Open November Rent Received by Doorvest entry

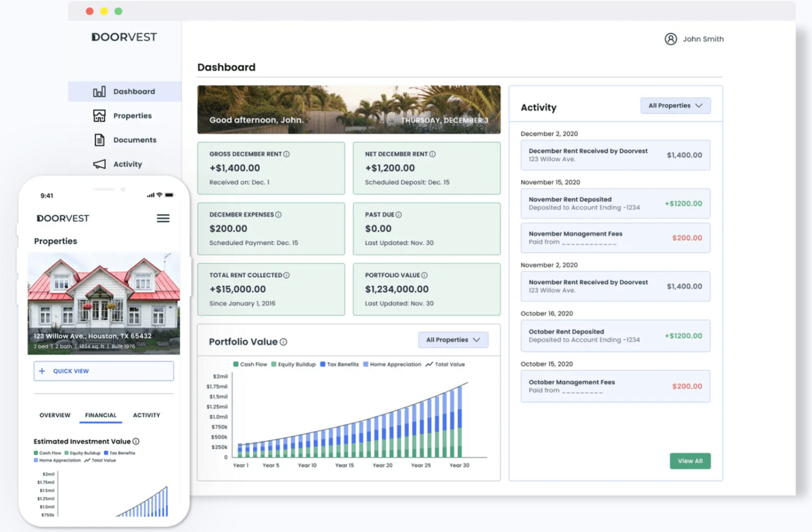point(615,286)
